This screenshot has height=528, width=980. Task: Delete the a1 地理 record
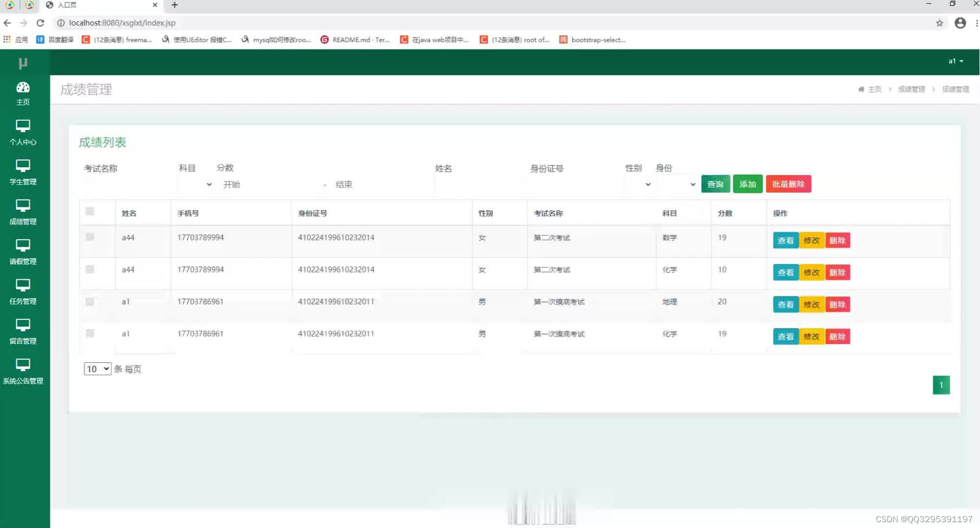[838, 305]
